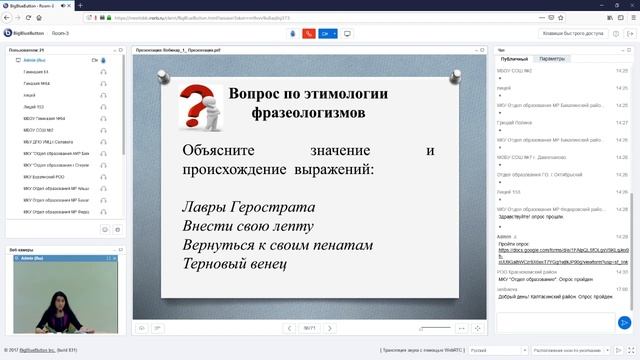Viewport: 640px width, 360px height.
Task: Open the browser home page icon
Action: pos(39,18)
